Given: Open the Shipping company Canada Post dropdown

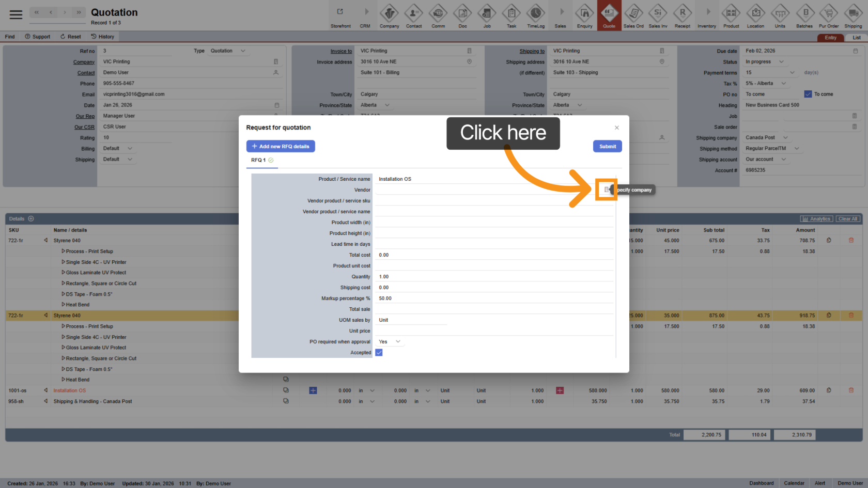Looking at the screenshot, I should click(767, 138).
